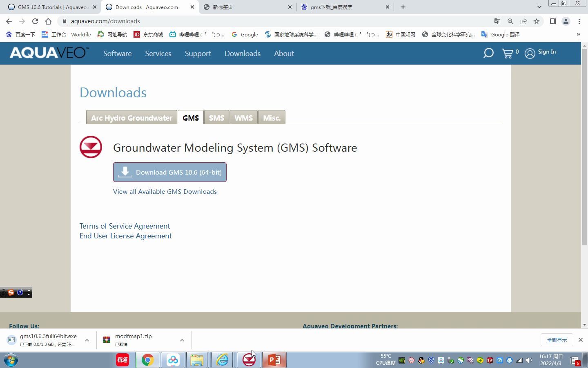Open Google 翻译 bookmark
Viewport: 588px width, 368px height.
pos(500,34)
